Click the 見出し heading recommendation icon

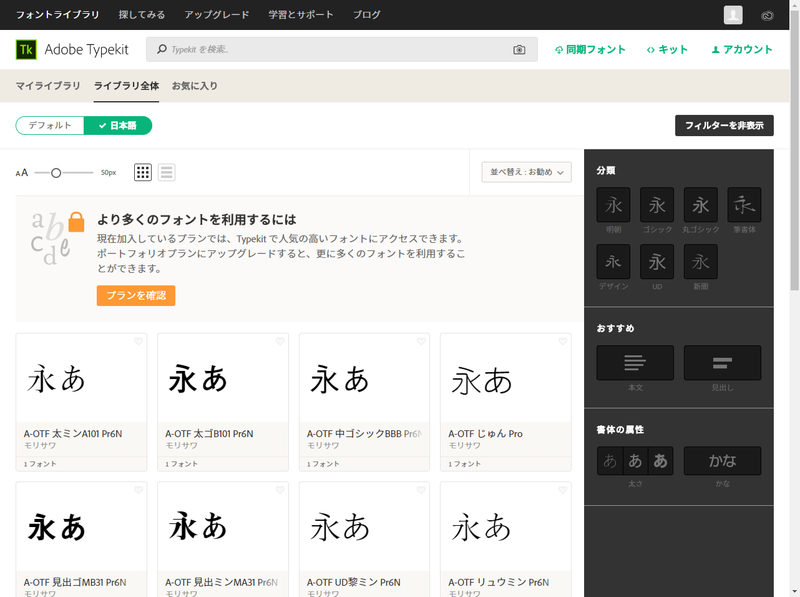pyautogui.click(x=722, y=362)
